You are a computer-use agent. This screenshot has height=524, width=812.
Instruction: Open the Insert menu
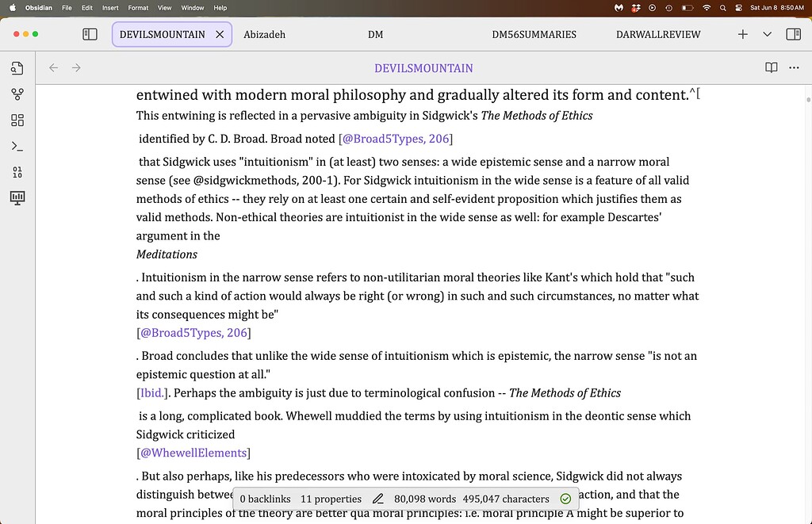[x=109, y=7]
